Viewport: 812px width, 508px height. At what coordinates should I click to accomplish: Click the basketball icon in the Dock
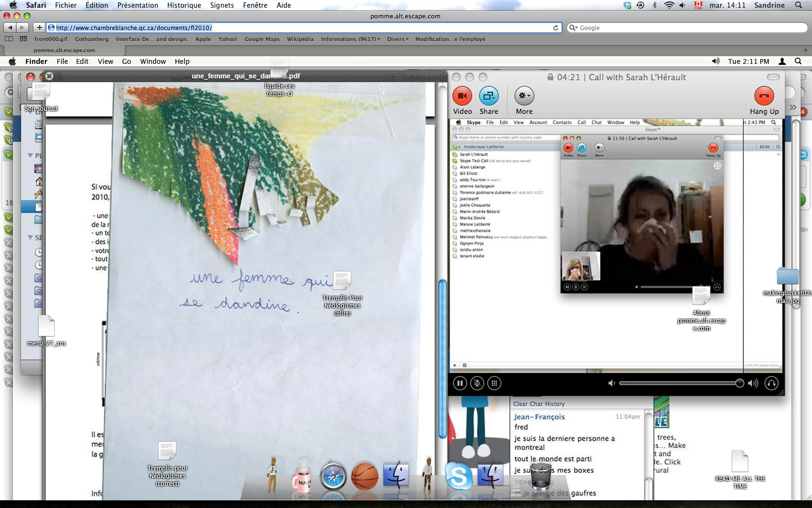[364, 477]
